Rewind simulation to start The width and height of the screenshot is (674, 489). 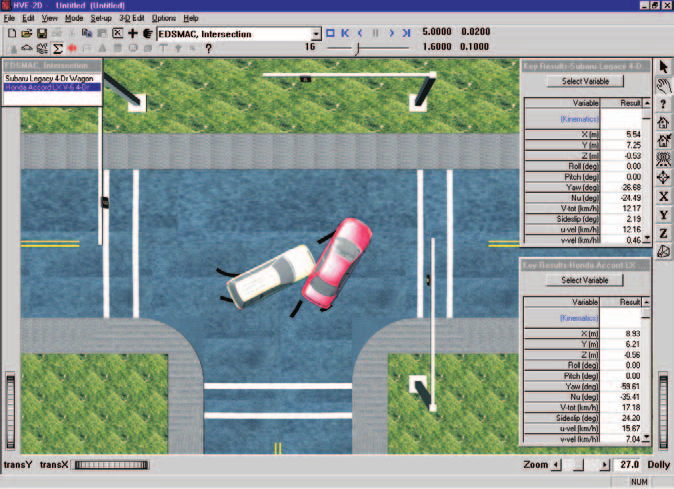pyautogui.click(x=345, y=33)
